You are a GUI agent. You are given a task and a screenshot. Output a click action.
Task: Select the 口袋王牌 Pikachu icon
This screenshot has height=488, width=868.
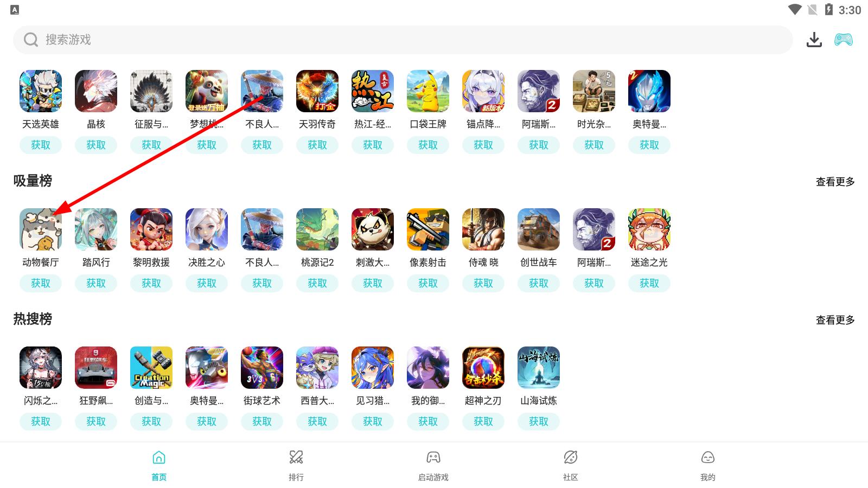pyautogui.click(x=428, y=91)
